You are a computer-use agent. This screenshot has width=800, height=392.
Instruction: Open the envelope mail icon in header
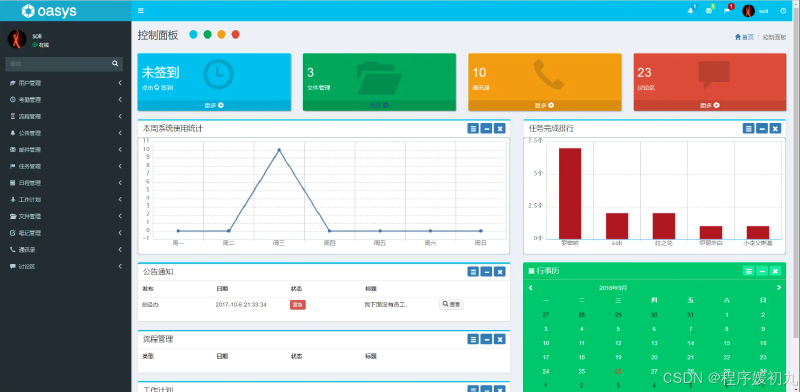709,11
